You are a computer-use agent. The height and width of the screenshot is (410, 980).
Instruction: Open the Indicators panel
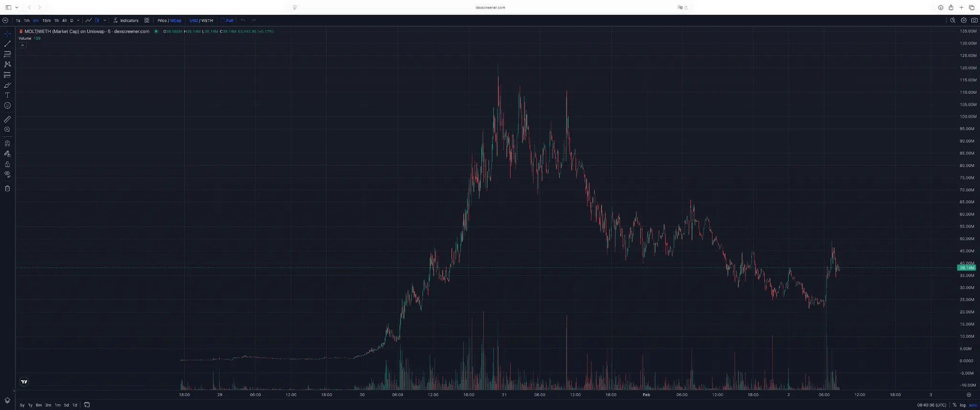tap(126, 21)
